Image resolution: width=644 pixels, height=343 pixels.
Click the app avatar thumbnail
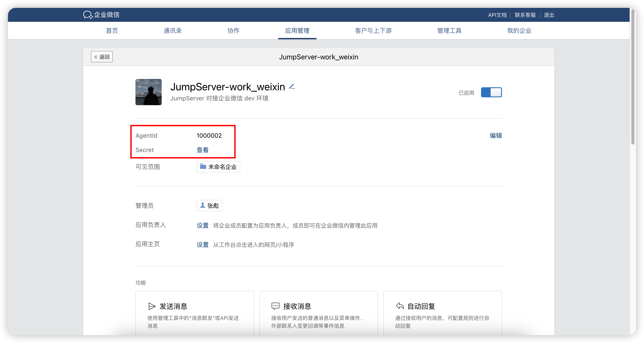tap(149, 92)
